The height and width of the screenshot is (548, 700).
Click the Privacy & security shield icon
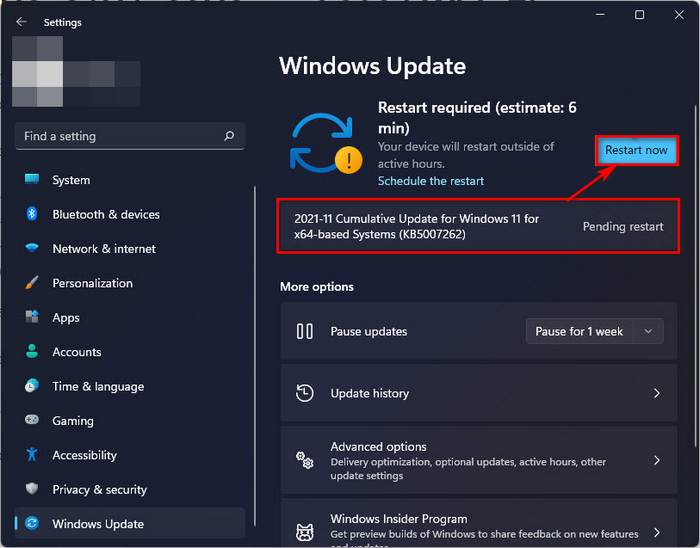click(32, 489)
